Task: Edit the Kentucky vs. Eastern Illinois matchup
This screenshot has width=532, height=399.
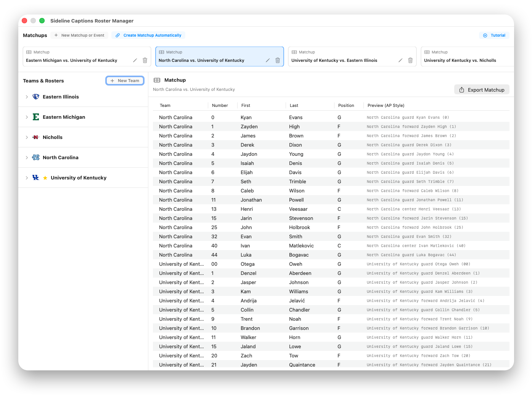Action: [x=400, y=60]
